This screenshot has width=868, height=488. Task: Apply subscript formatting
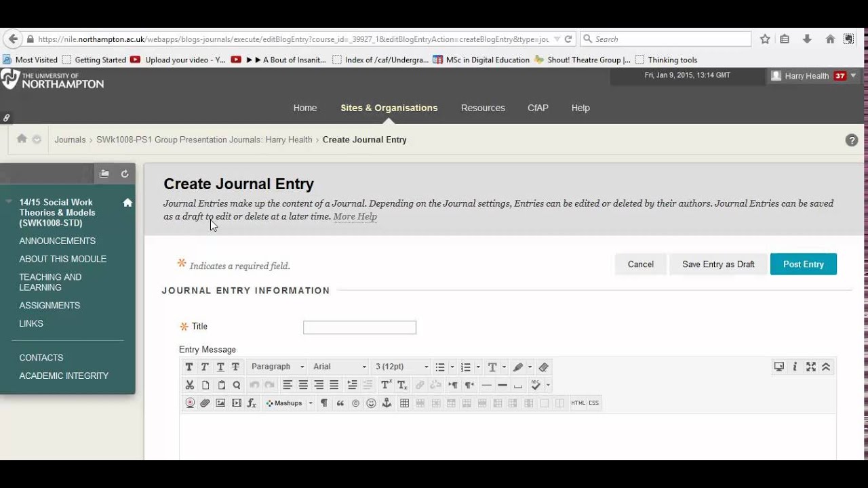click(402, 385)
